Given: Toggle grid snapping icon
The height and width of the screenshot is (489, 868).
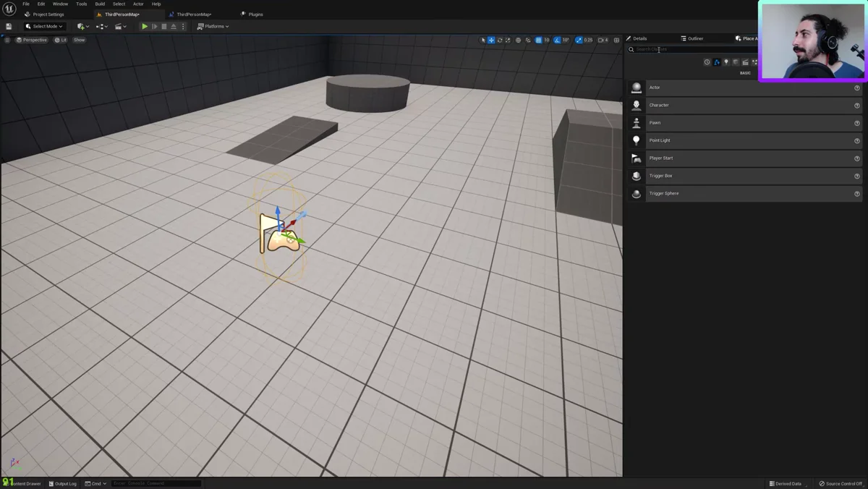Looking at the screenshot, I should [538, 40].
